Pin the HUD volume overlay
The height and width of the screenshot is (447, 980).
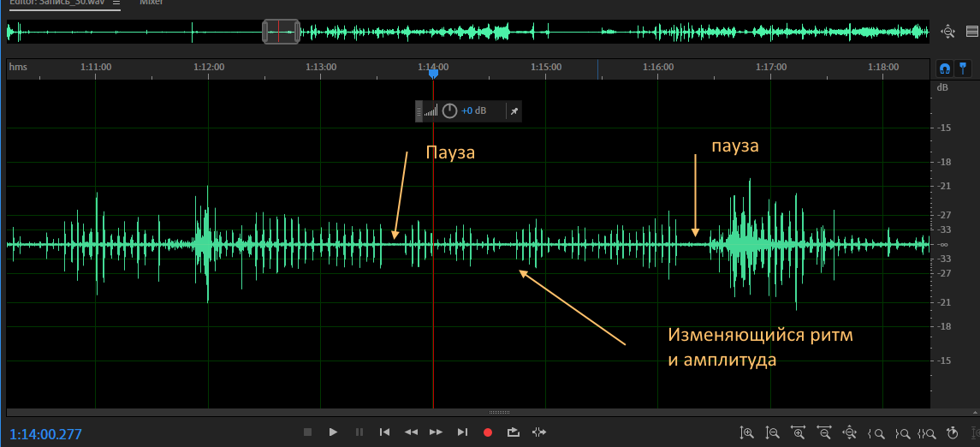click(x=514, y=111)
